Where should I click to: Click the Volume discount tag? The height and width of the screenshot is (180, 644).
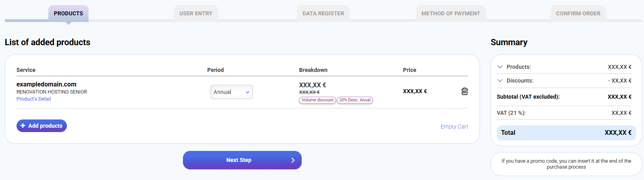tap(317, 100)
